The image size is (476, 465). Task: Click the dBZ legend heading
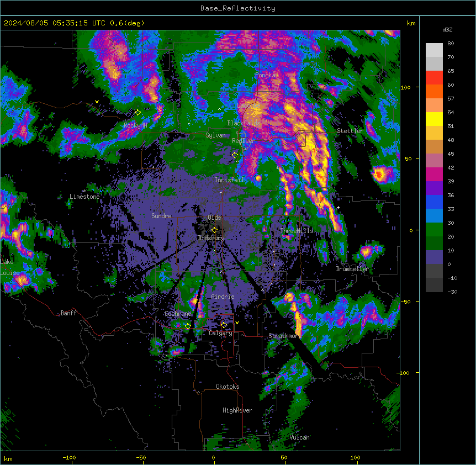point(447,29)
